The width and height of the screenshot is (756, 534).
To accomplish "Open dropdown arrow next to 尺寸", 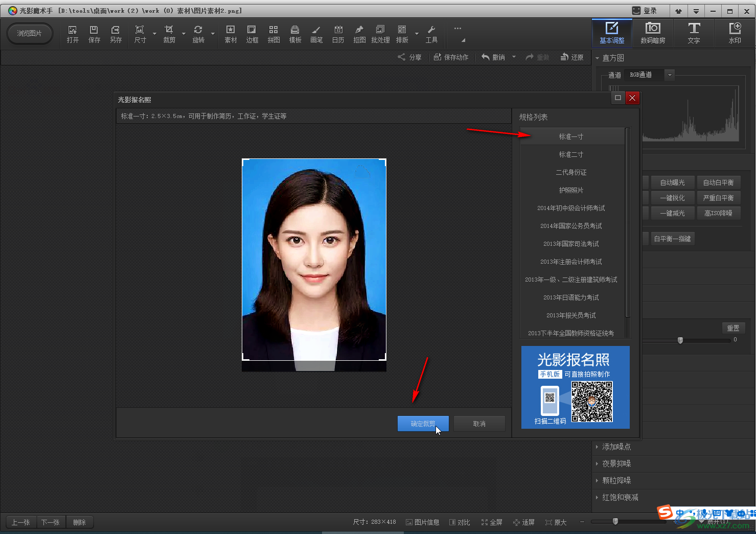I will (154, 34).
